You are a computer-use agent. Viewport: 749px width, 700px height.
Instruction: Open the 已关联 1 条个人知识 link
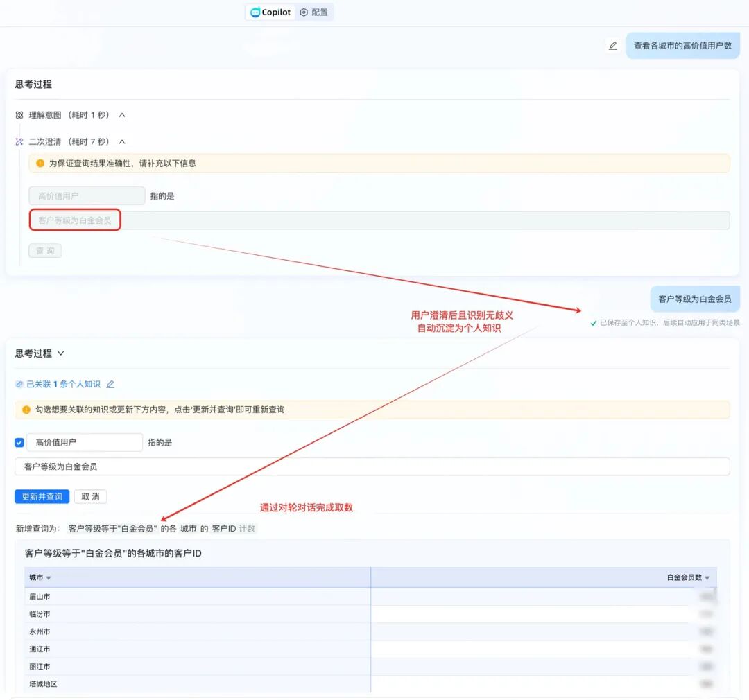(63, 385)
